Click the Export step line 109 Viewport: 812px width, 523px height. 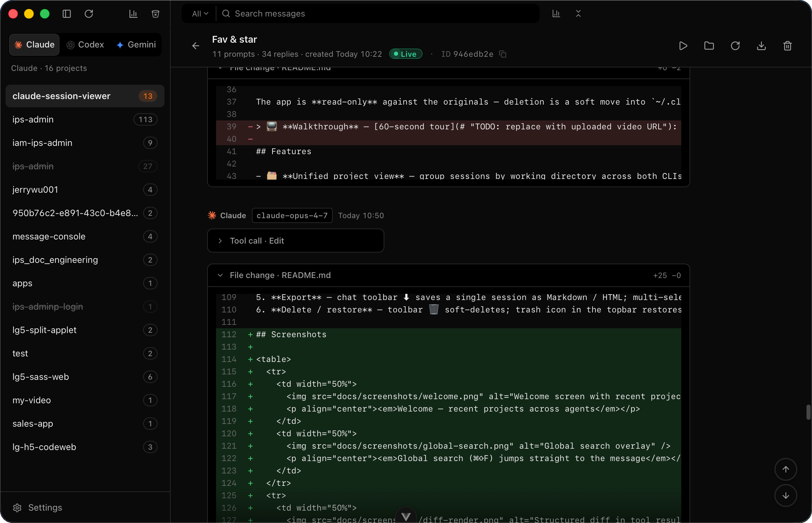click(449, 297)
